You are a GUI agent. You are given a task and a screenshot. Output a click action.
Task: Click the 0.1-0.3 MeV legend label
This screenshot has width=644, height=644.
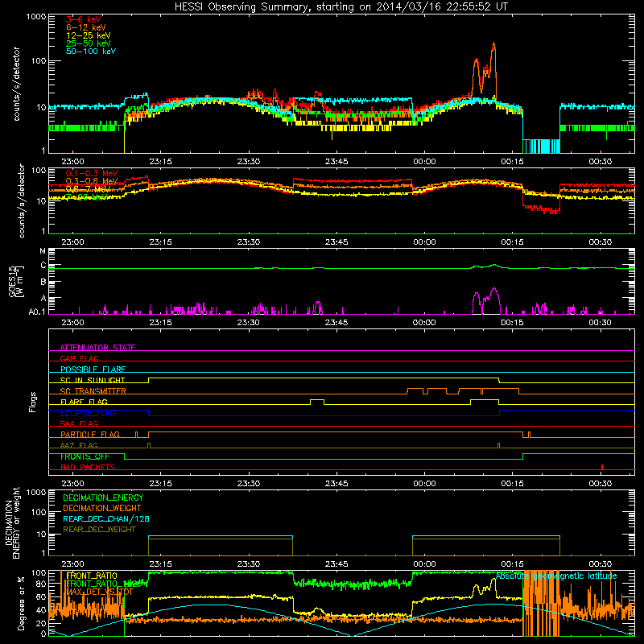click(x=92, y=173)
